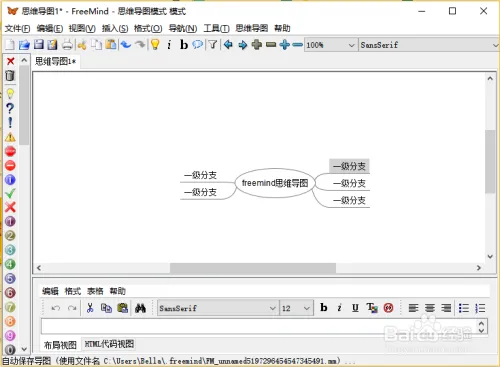Create a new mind map file
Image resolution: width=500 pixels, height=367 pixels.
(10, 44)
